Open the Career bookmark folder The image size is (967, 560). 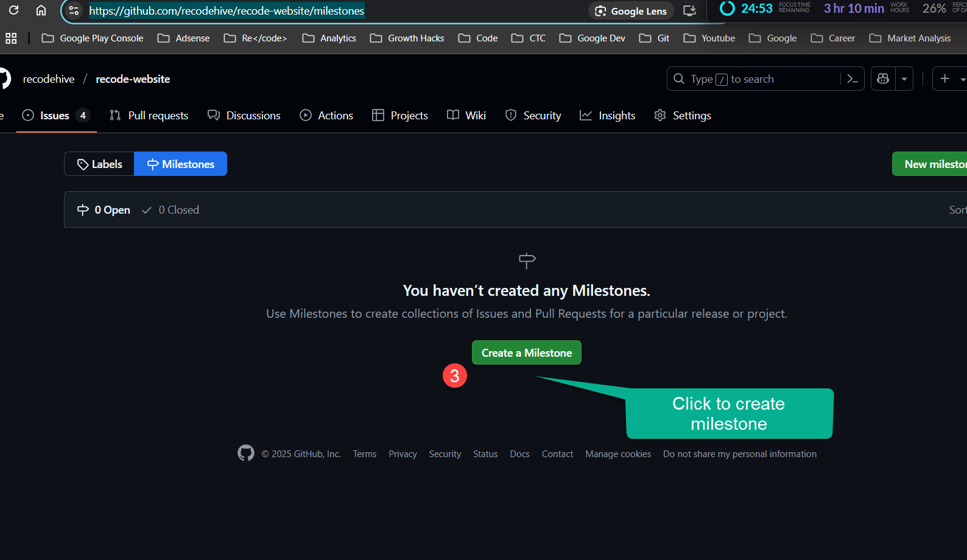pos(833,38)
